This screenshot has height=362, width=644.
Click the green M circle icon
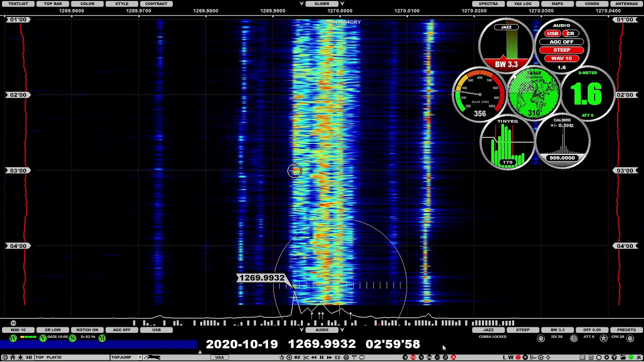[x=102, y=338]
